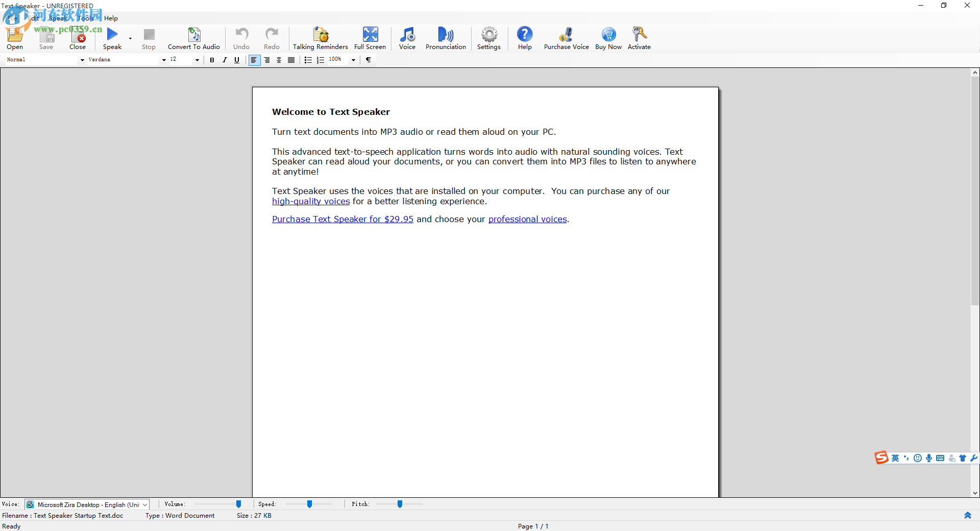Open the Normal paragraph style dropdown
980x531 pixels.
tap(82, 60)
